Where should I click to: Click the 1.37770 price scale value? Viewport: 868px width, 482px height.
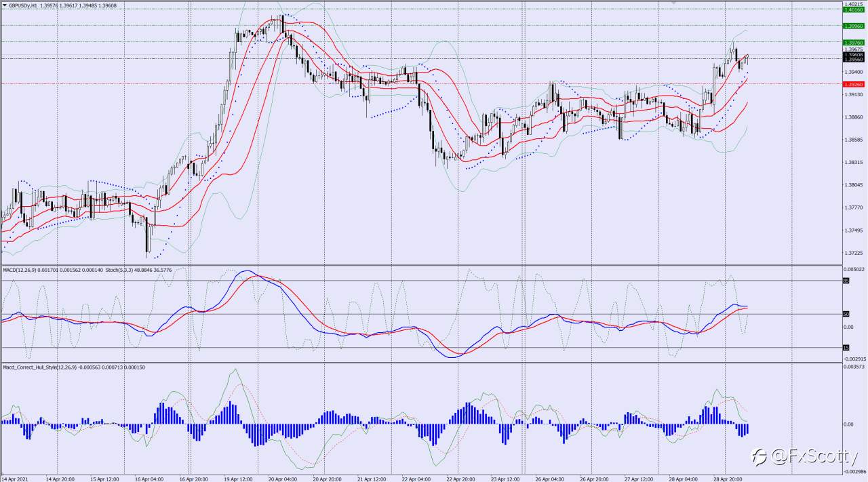[853, 207]
